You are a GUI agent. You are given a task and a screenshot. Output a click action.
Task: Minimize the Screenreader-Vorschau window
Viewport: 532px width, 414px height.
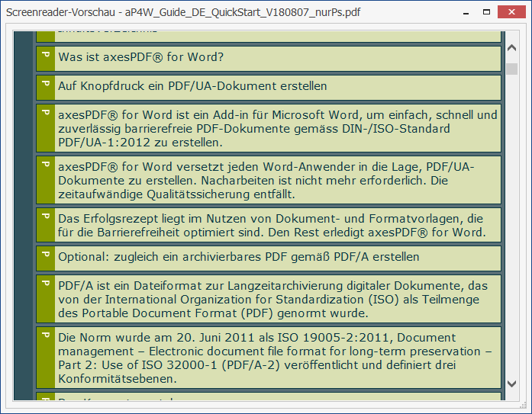coord(466,12)
